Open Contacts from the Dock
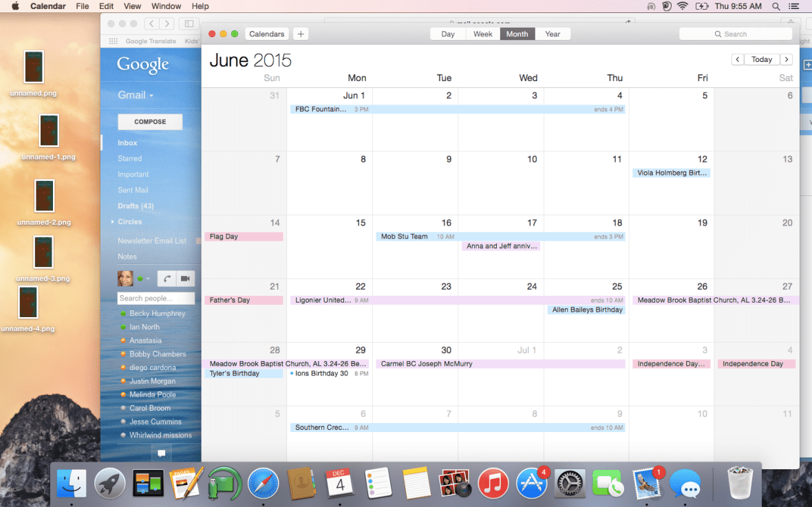The height and width of the screenshot is (507, 812). coord(301,483)
